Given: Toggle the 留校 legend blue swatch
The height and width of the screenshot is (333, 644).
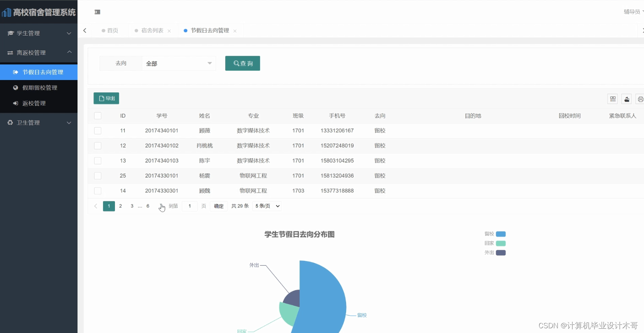Looking at the screenshot, I should pyautogui.click(x=501, y=234).
